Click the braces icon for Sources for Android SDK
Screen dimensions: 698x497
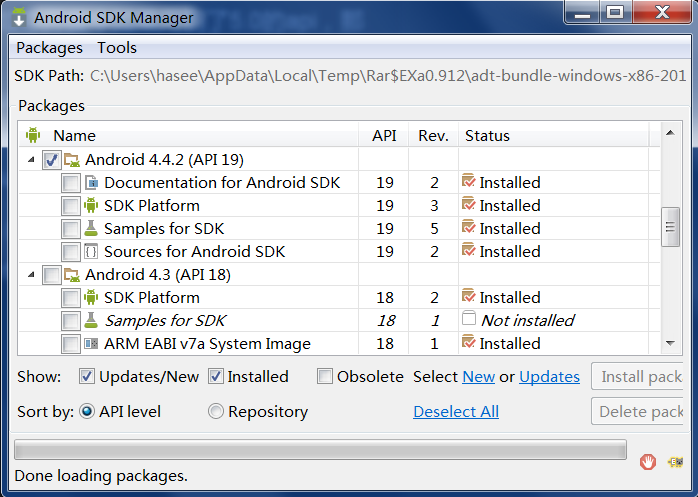click(91, 252)
